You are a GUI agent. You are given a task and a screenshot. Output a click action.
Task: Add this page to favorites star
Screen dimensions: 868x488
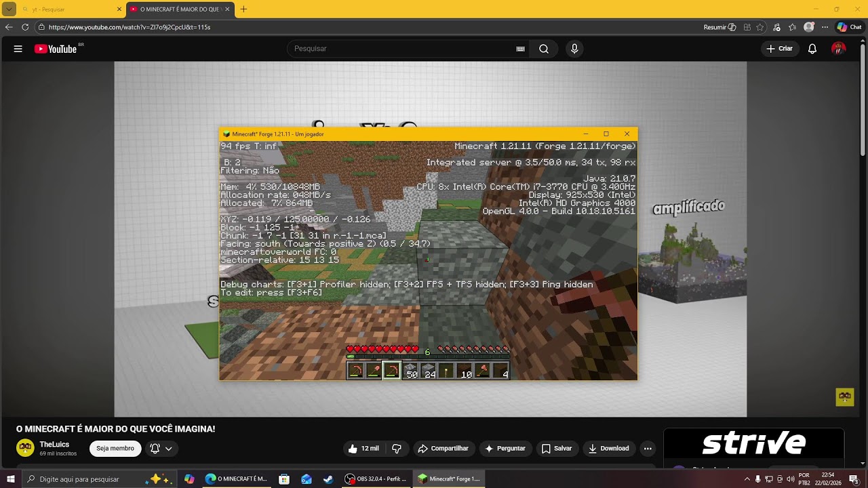click(760, 27)
